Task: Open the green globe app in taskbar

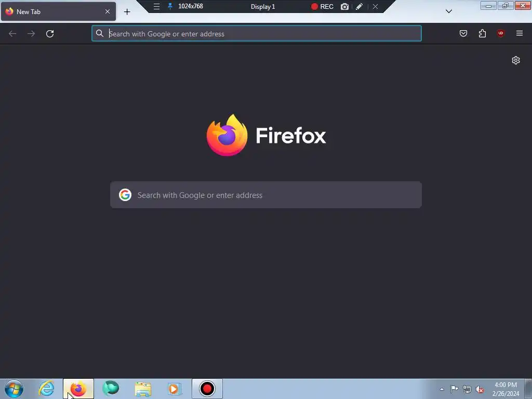Action: click(111, 389)
